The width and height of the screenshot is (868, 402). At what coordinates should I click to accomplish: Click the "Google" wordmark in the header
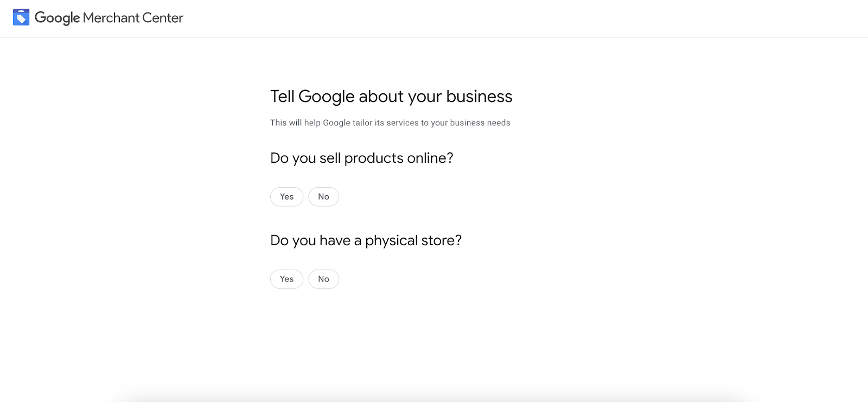(57, 18)
